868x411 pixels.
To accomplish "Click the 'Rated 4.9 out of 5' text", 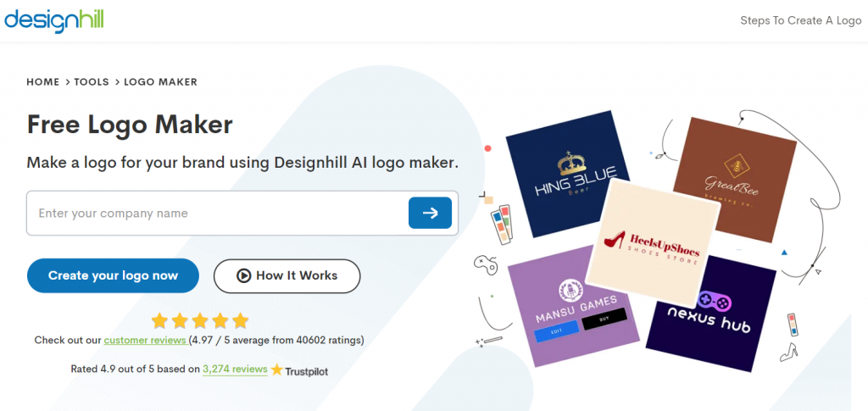I will [x=135, y=369].
